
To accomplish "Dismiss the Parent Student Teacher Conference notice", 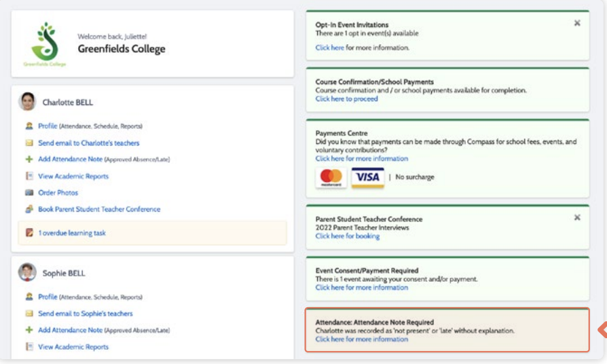I will pyautogui.click(x=577, y=217).
